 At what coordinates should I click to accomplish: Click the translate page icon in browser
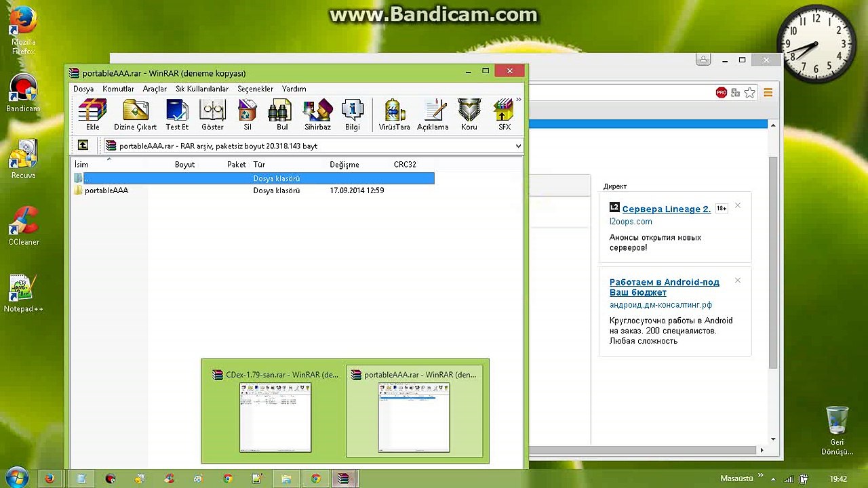[x=735, y=93]
